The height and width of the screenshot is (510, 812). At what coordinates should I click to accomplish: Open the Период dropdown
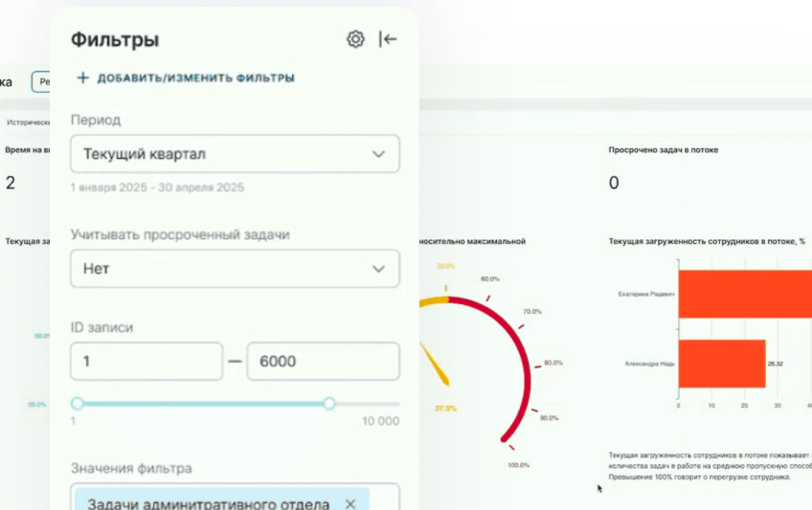click(236, 154)
